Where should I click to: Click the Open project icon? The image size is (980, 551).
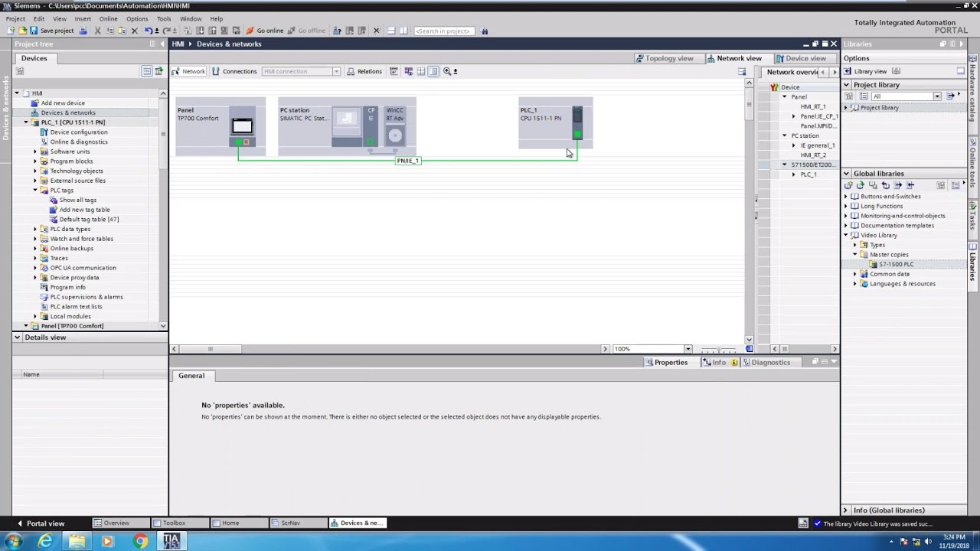22,31
